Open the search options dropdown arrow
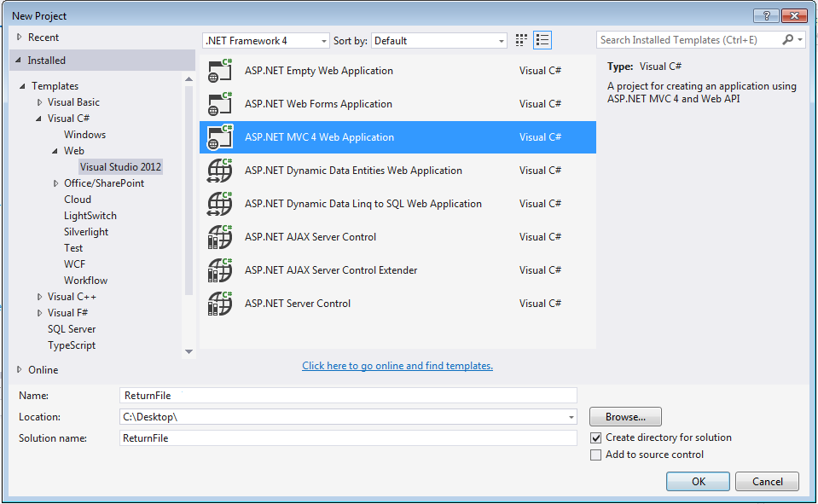Viewport: 818px width, 504px height. click(800, 39)
